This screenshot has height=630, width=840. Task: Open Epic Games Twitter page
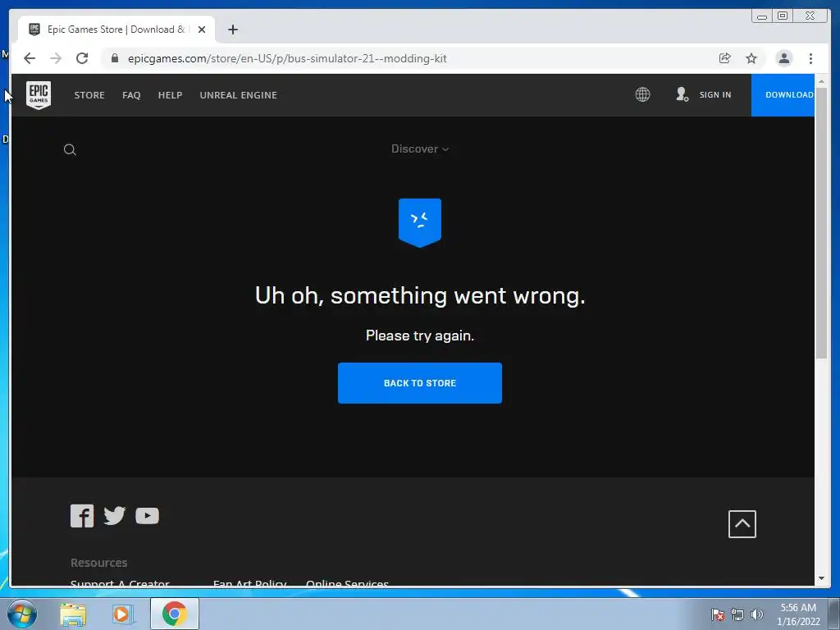pos(114,516)
